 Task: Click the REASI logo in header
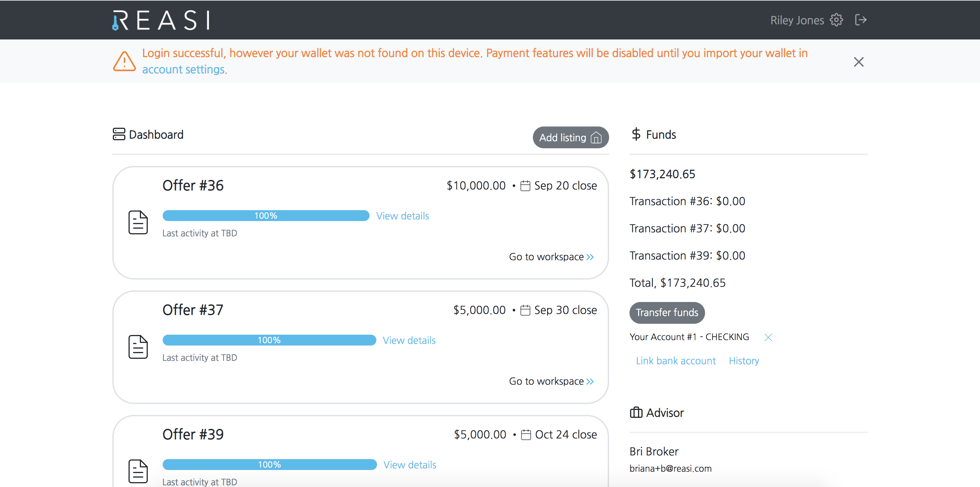coord(161,20)
